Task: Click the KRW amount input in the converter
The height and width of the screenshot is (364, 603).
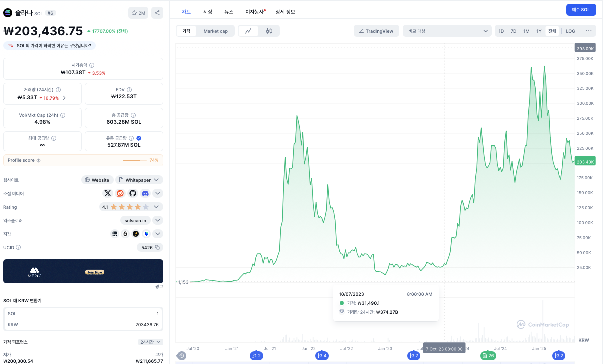Action: click(x=83, y=324)
